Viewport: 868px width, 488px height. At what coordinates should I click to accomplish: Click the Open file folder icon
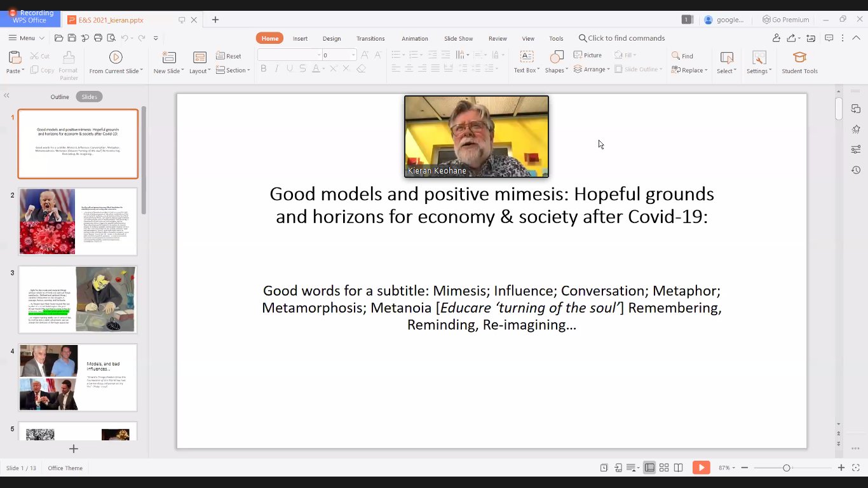[58, 38]
